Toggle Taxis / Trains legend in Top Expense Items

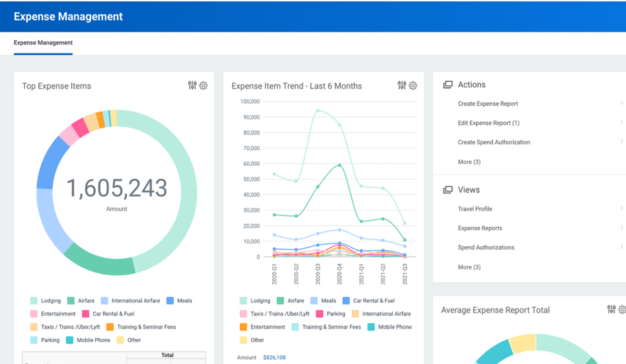[x=65, y=327]
